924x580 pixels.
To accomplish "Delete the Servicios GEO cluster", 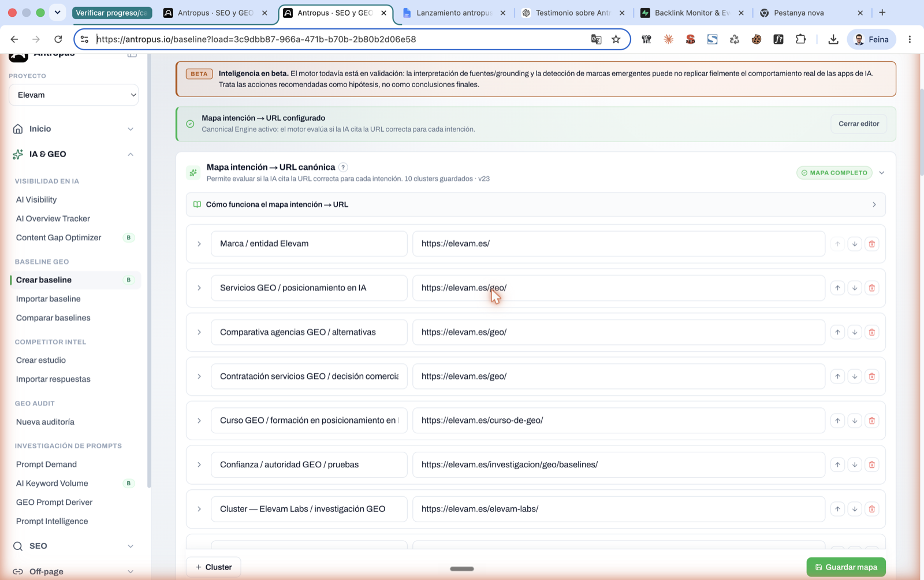I will pos(872,288).
